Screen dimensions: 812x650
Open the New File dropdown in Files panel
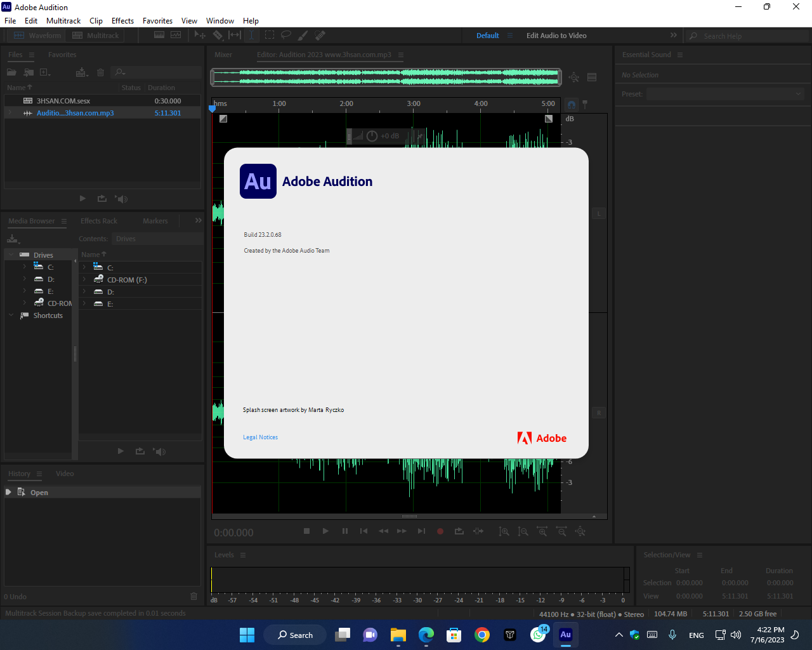45,72
